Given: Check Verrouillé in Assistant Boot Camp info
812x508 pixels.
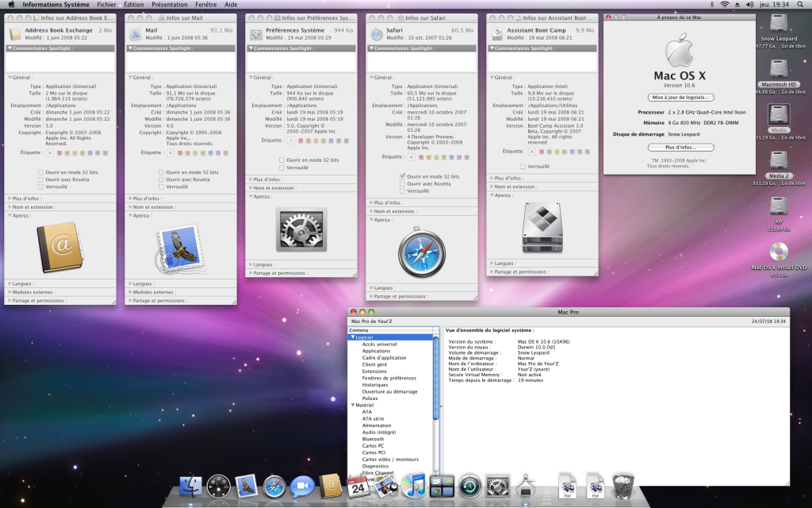Looking at the screenshot, I should (523, 167).
